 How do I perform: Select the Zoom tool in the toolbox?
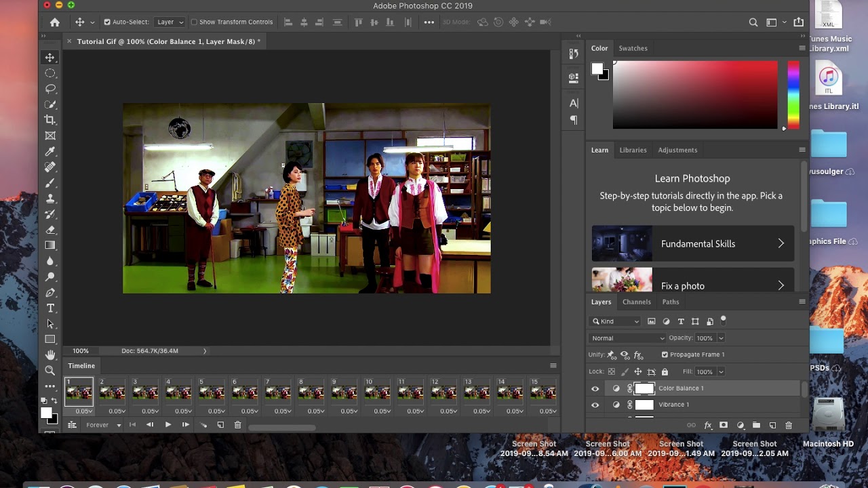point(50,371)
